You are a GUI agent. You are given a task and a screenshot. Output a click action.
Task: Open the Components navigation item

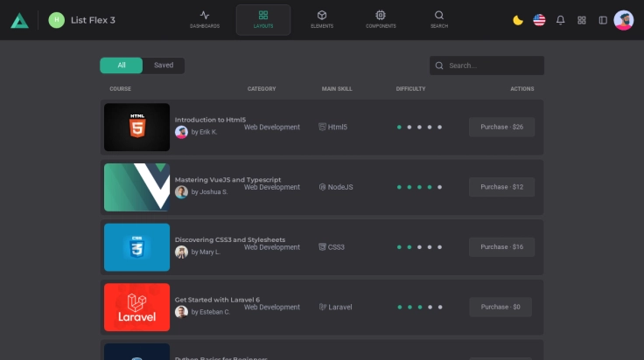381,19
